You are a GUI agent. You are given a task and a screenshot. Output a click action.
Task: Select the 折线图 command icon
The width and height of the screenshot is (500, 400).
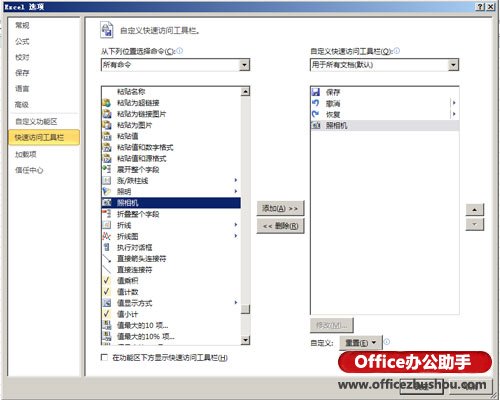(x=106, y=236)
